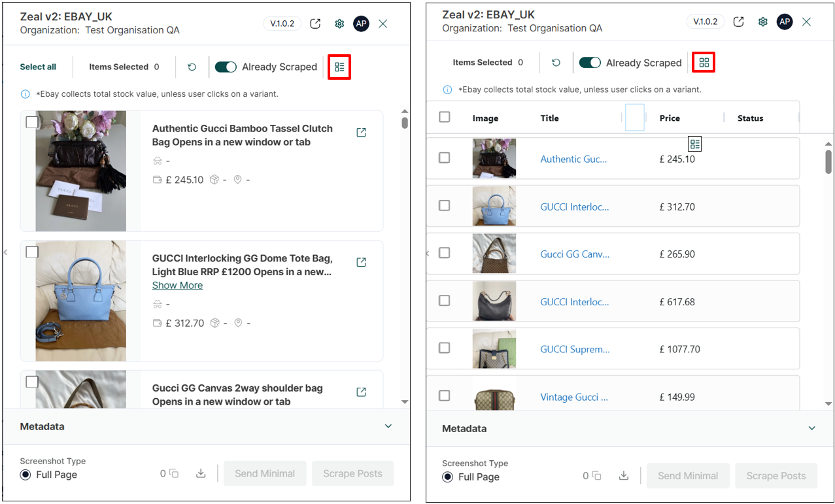The height and width of the screenshot is (504, 835).
Task: Check the GG Canvas 2way card checkbox
Action: click(32, 382)
